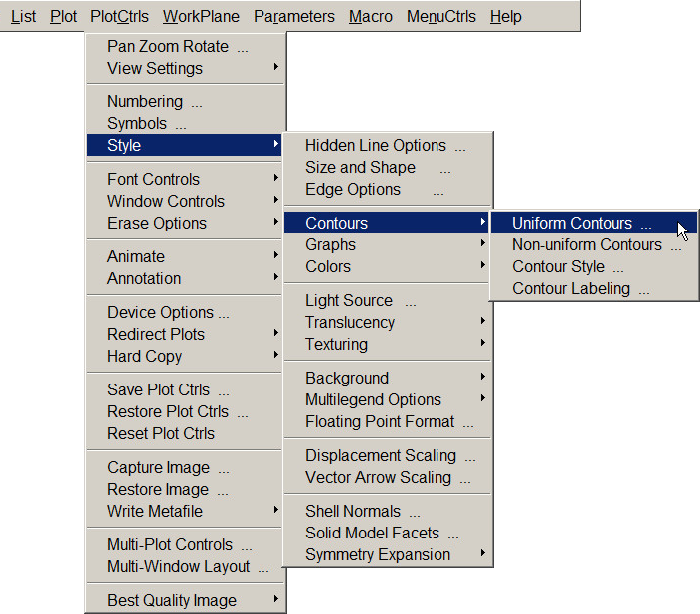Expand the Hard Copy submenu

point(145,357)
